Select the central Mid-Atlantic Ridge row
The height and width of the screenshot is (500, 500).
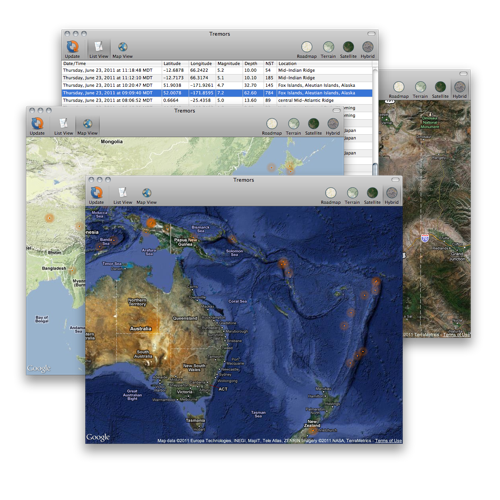tap(217, 100)
